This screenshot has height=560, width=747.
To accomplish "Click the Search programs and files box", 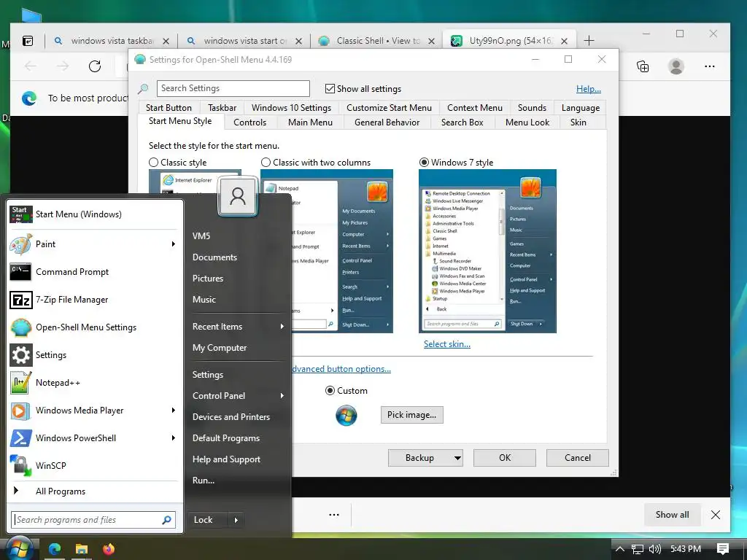I will [93, 520].
